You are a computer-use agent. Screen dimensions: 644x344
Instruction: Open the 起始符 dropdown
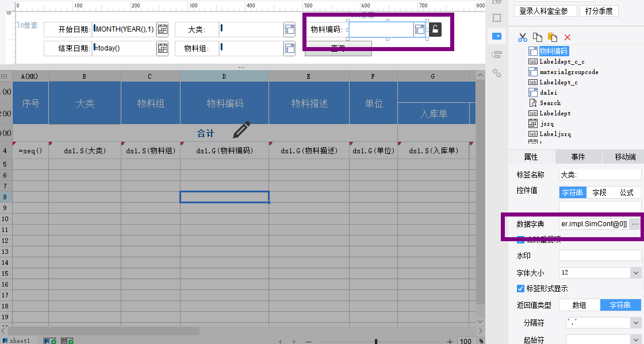[x=635, y=340]
